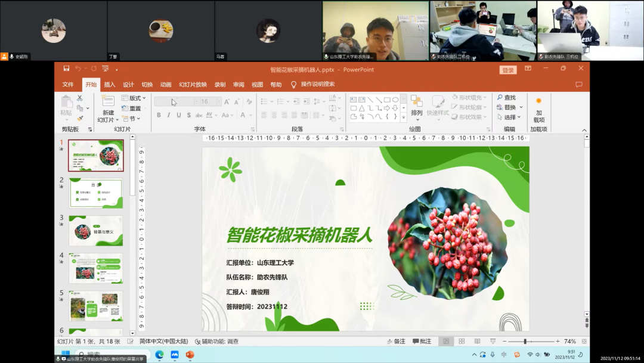Select the oval shape in the shapes gallery
The width and height of the screenshot is (644, 363).
pos(395,98)
